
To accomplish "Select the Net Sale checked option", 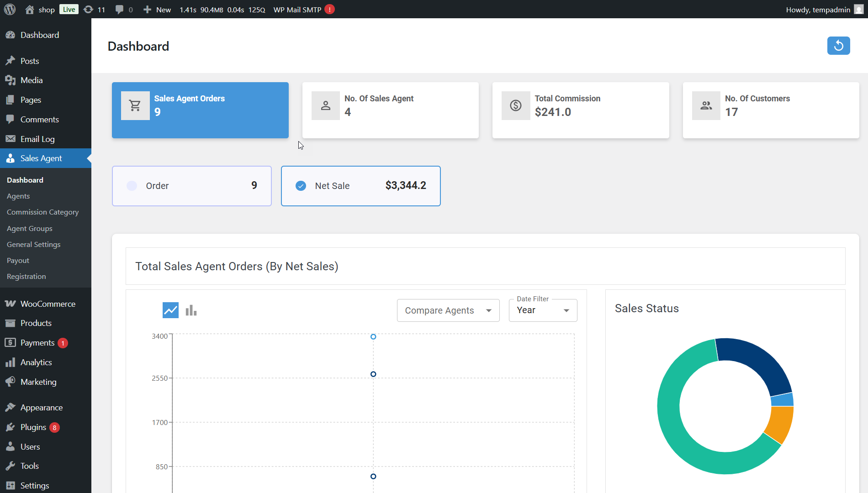I will coord(301,186).
